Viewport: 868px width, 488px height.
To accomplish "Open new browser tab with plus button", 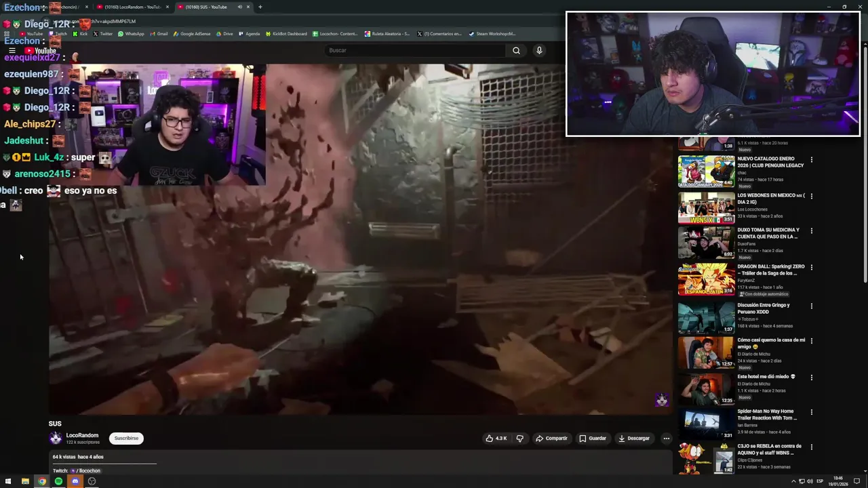I will point(260,7).
